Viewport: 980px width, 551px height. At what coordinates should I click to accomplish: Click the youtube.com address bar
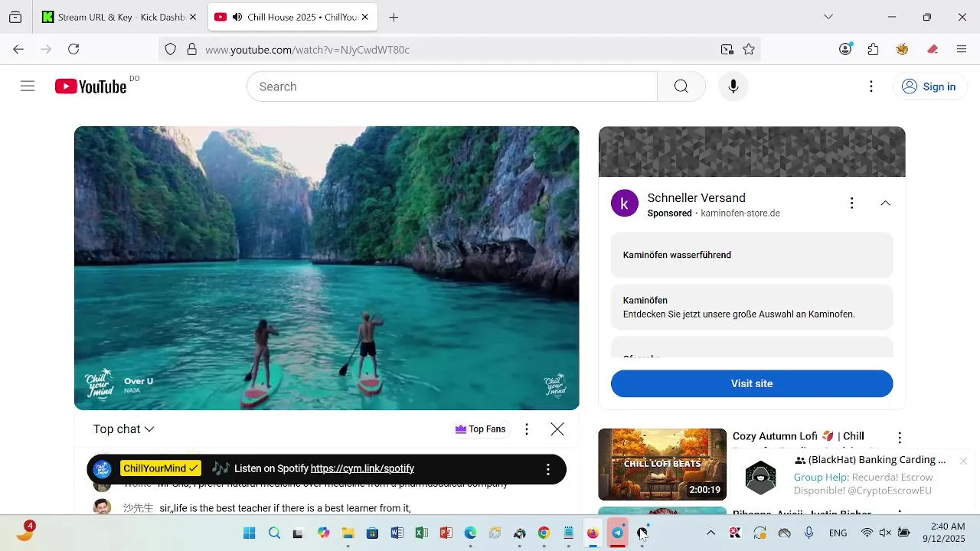(x=459, y=50)
